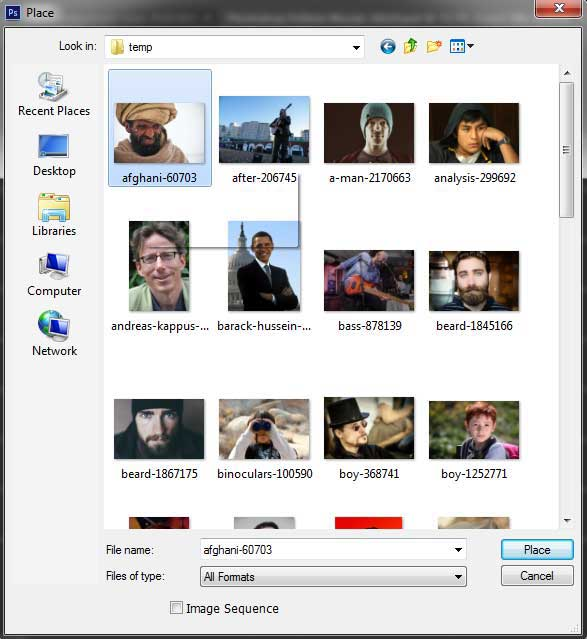This screenshot has height=639, width=587.
Task: Select the a-man-2170663 thumbnail
Action: click(369, 133)
